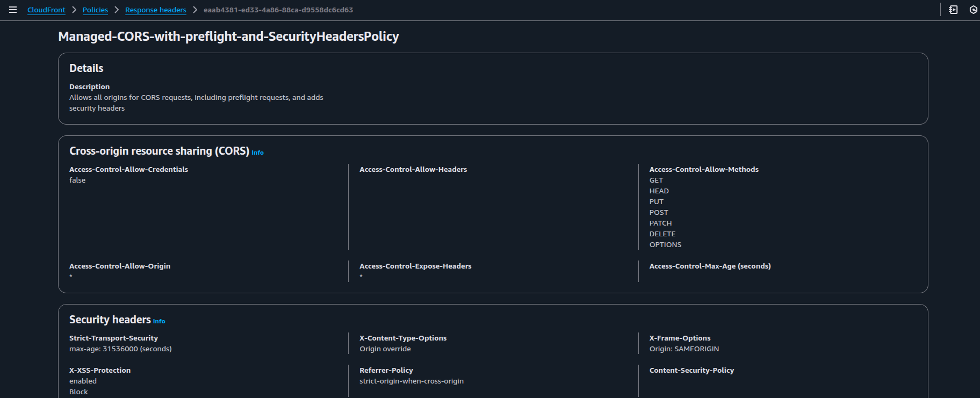Screen dimensions: 980x398
Task: Navigate to the Response headers breadcrumb
Action: click(156, 10)
